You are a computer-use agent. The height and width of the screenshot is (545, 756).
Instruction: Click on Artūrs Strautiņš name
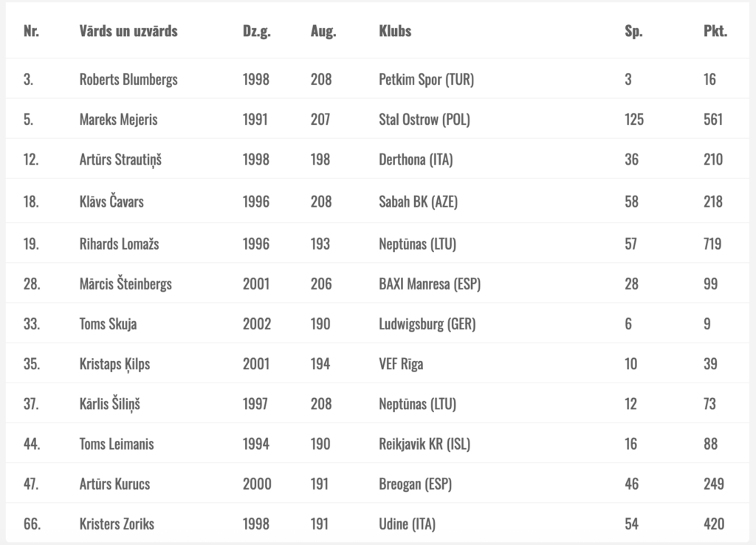(120, 160)
